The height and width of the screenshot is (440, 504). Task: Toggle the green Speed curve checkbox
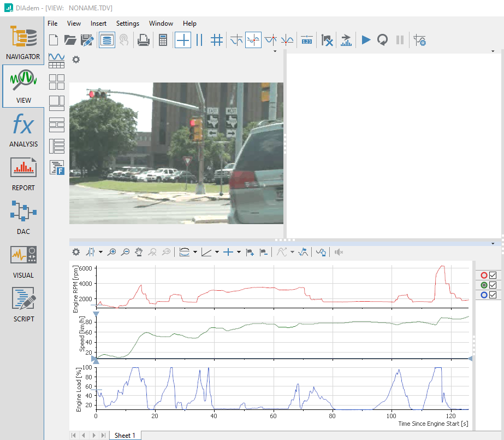coord(493,285)
